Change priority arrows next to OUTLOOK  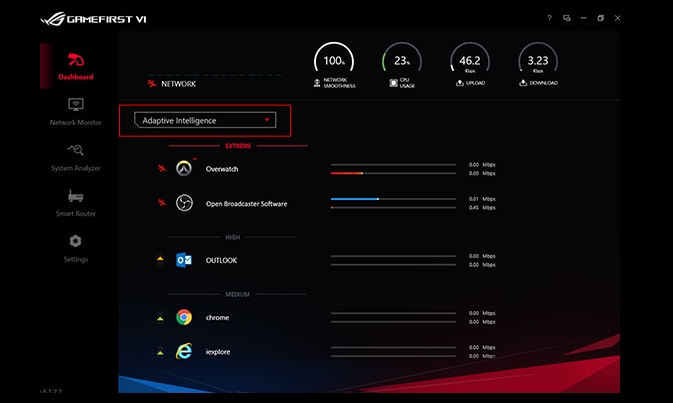159,260
